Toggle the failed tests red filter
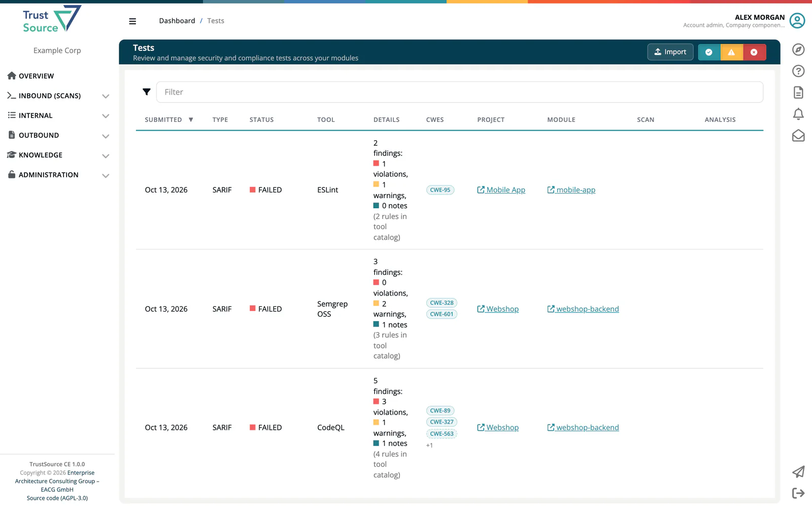The height and width of the screenshot is (508, 812). click(754, 52)
